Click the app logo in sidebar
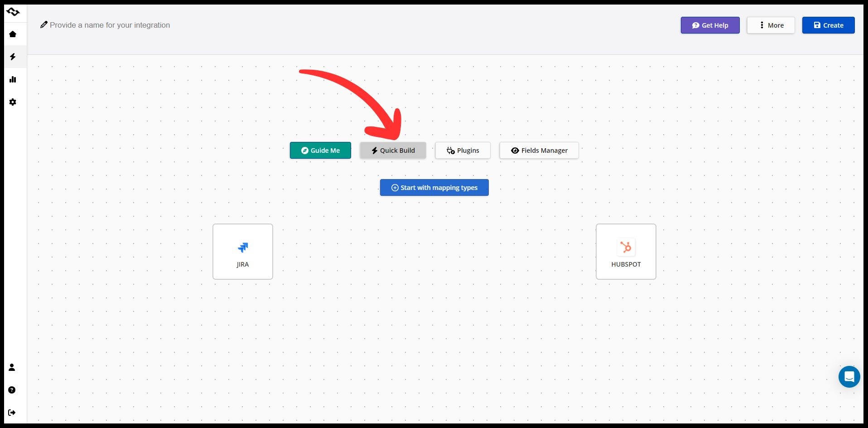Viewport: 868px width, 428px height. click(x=13, y=12)
